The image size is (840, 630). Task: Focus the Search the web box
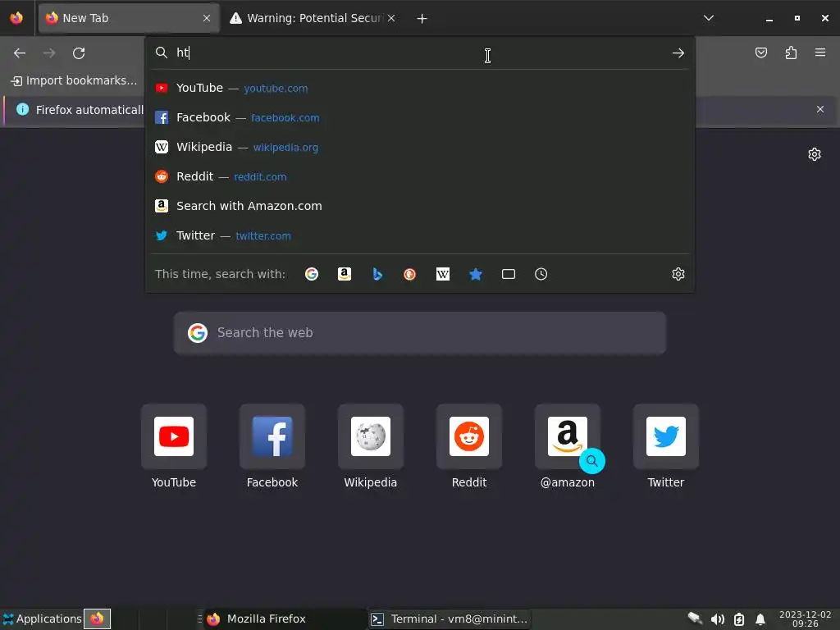420,333
